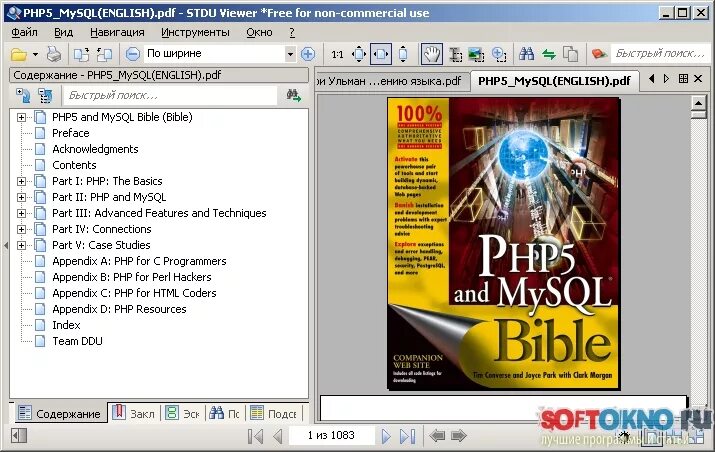715x452 pixels.
Task: Switch to Подсв highlights panel tab
Action: (x=274, y=413)
